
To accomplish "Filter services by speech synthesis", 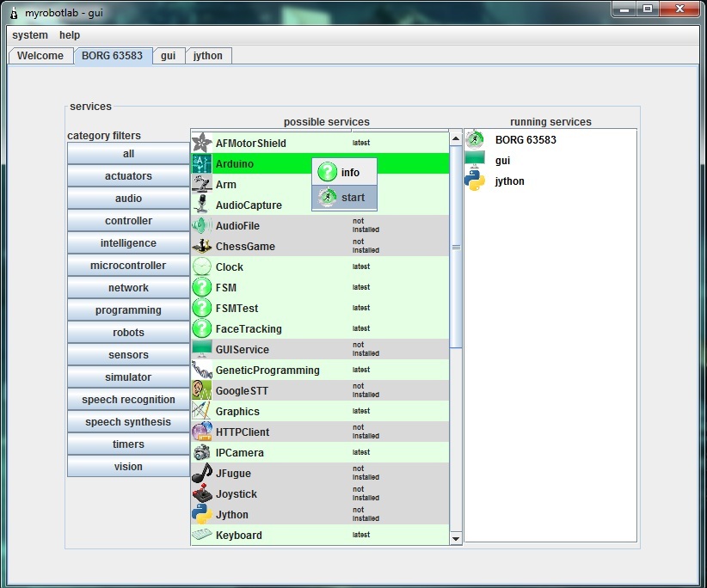I will (128, 422).
